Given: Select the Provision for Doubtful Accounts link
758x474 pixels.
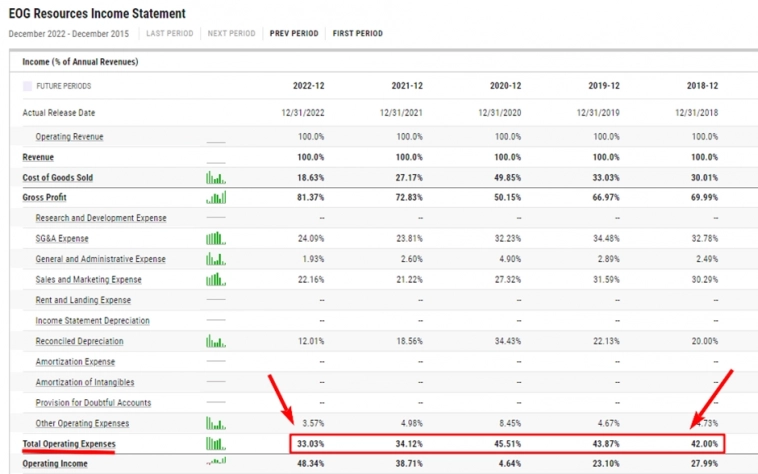Looking at the screenshot, I should click(x=93, y=402).
